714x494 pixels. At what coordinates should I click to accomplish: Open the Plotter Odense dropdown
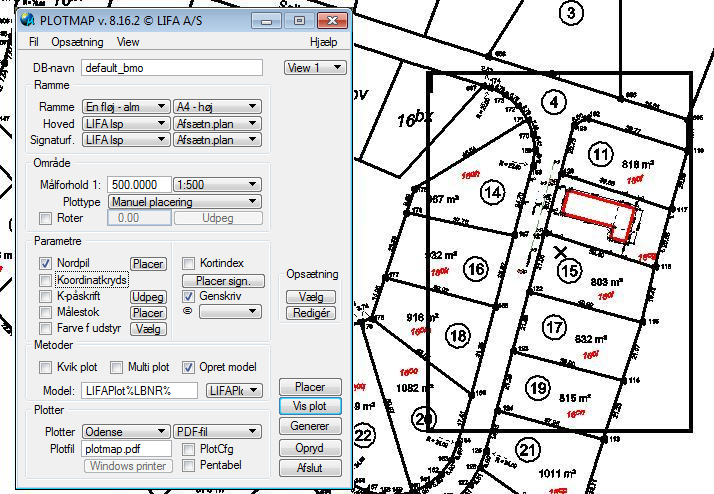pyautogui.click(x=126, y=431)
